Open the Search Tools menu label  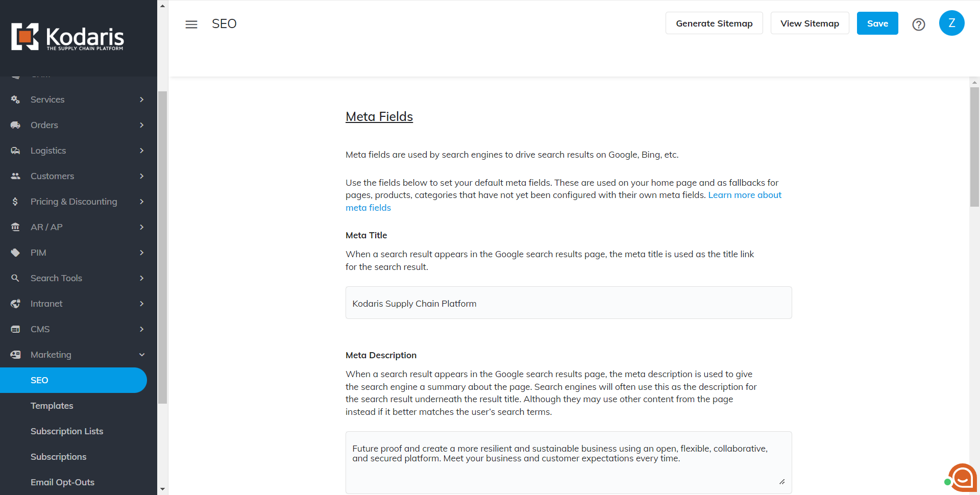(56, 278)
